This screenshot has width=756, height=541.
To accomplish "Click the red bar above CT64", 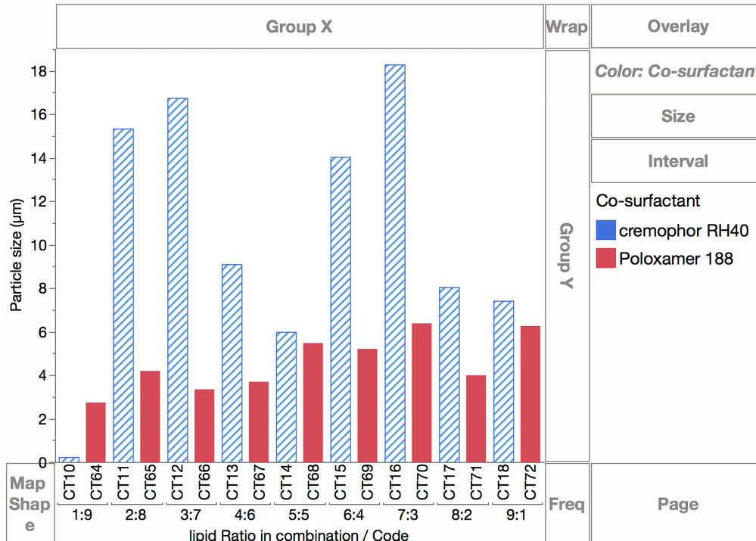I will point(95,433).
